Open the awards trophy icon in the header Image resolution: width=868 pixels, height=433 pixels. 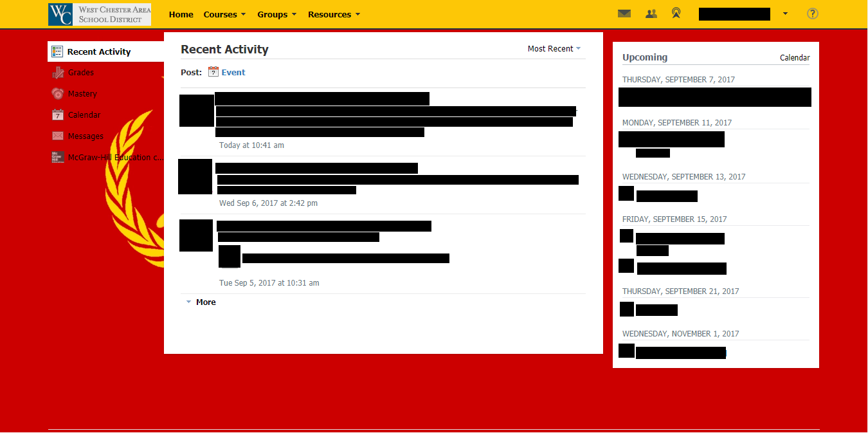(x=676, y=13)
